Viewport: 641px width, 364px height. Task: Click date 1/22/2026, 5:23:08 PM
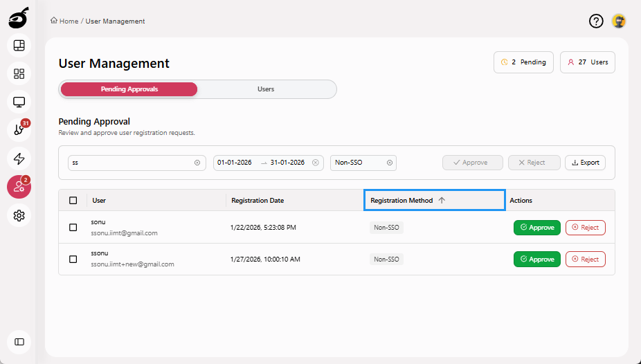[263, 228]
